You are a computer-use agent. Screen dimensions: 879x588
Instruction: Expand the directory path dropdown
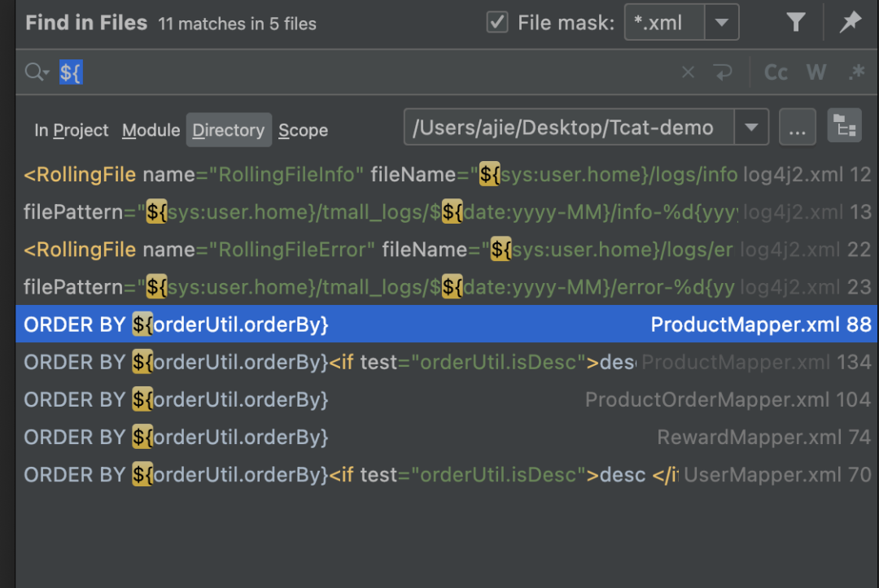point(751,128)
